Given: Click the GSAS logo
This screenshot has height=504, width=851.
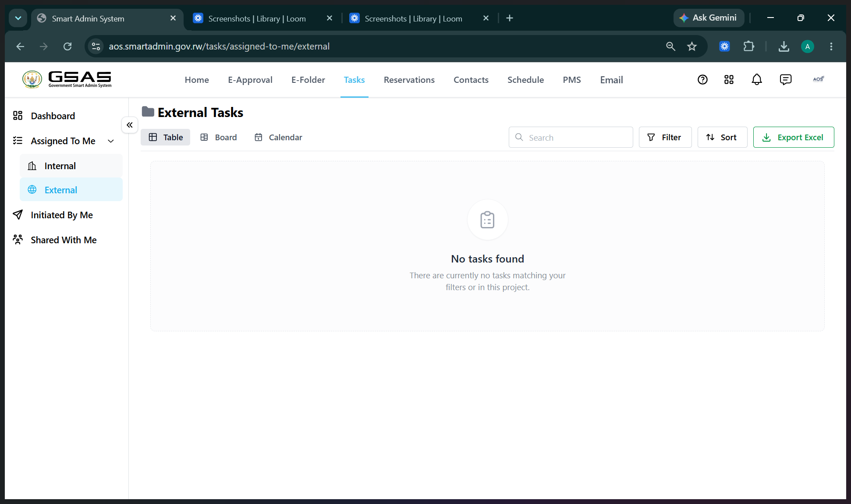Looking at the screenshot, I should point(67,79).
